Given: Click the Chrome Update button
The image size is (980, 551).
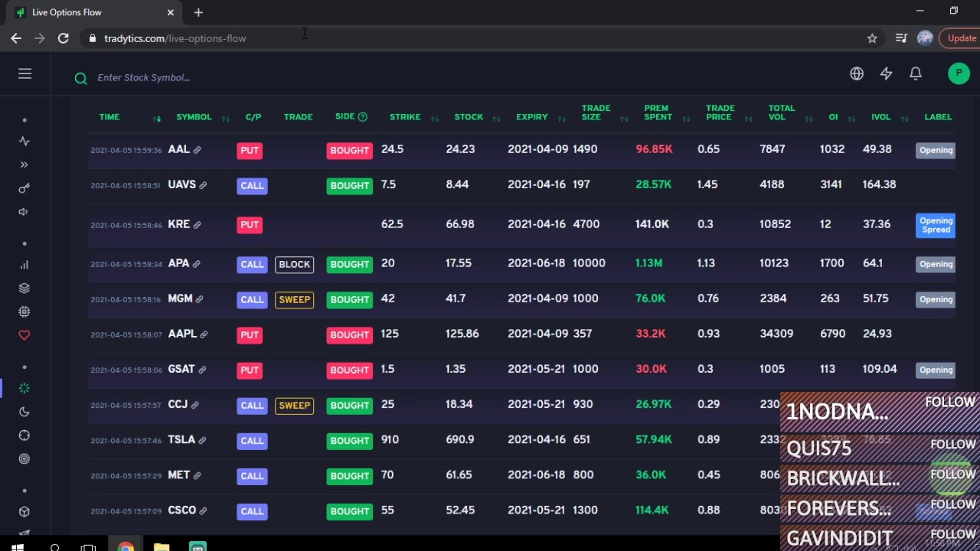Looking at the screenshot, I should [961, 38].
